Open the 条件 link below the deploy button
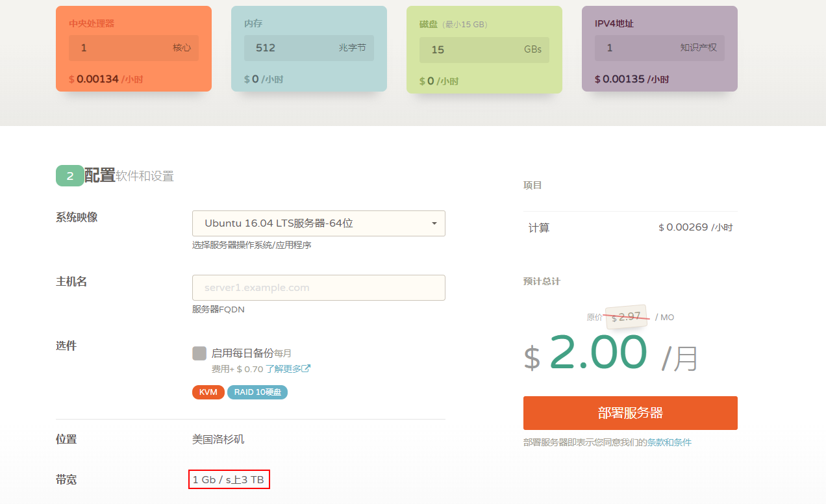 682,442
